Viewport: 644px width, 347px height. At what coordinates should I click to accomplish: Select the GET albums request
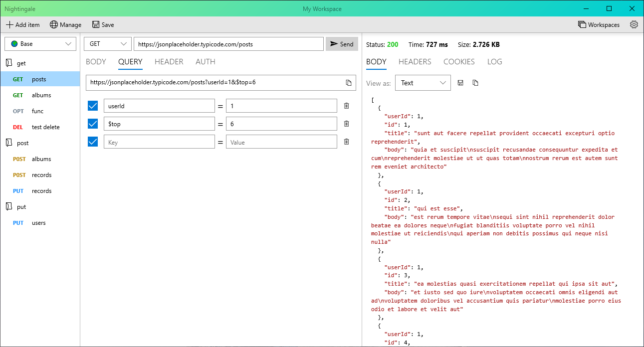(x=40, y=95)
